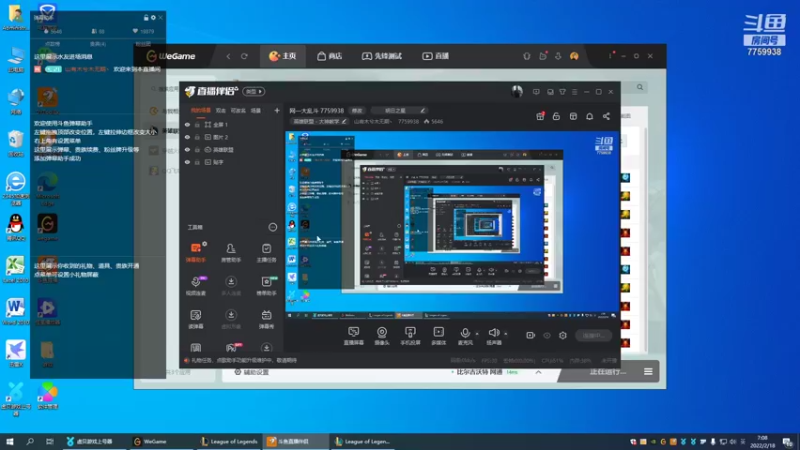Click WeGame search magnifier icon

(640, 87)
